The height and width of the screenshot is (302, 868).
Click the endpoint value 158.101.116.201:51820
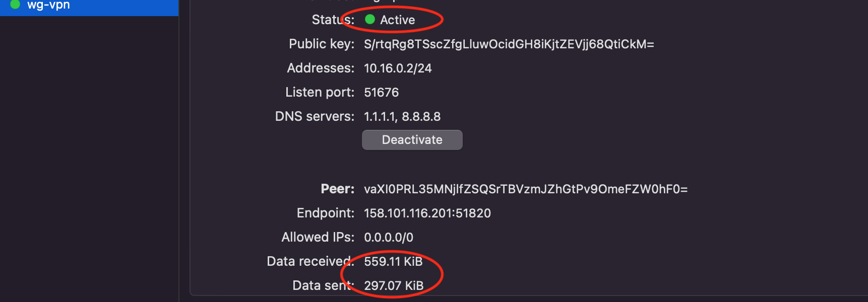(427, 213)
